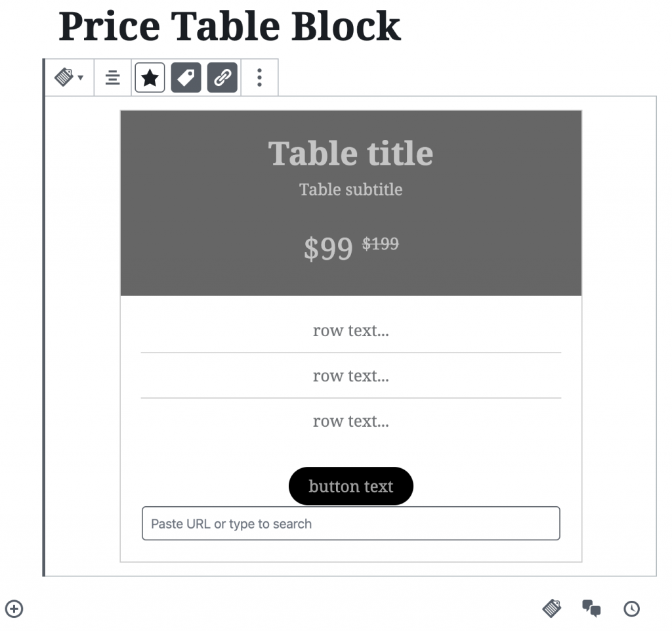Click the plus add block icon

[x=14, y=609]
